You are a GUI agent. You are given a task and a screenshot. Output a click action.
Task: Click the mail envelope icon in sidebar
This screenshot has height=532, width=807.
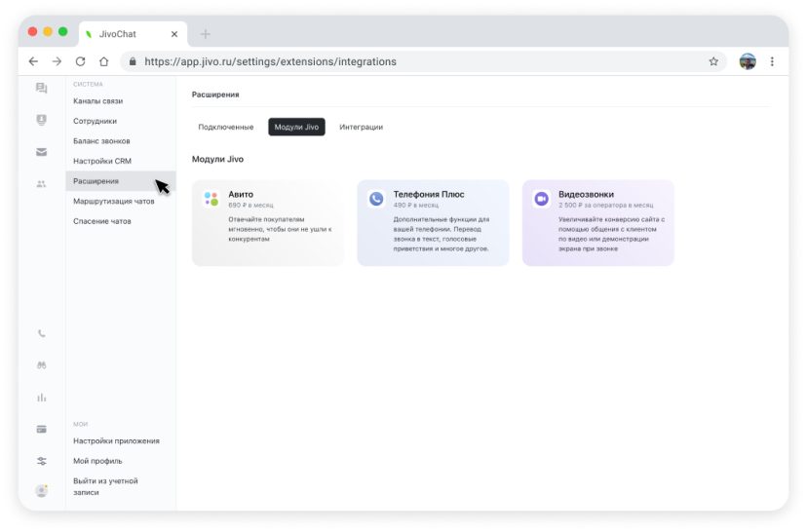click(41, 152)
